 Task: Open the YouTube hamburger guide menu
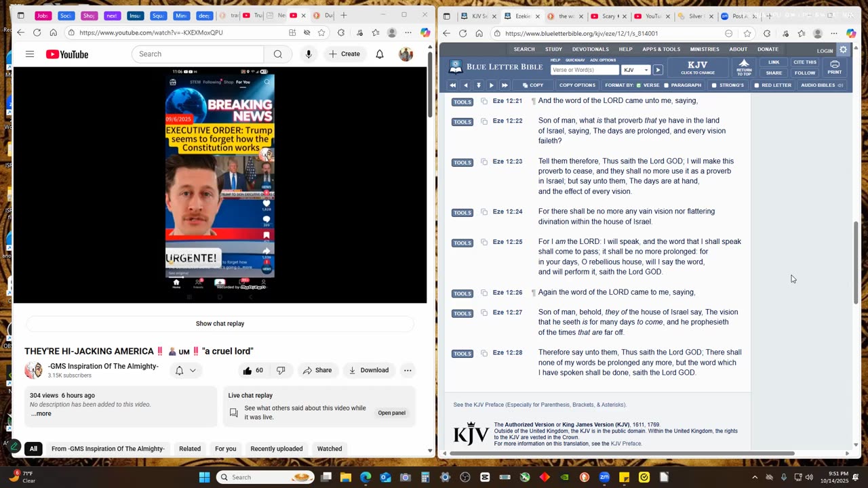coord(30,54)
